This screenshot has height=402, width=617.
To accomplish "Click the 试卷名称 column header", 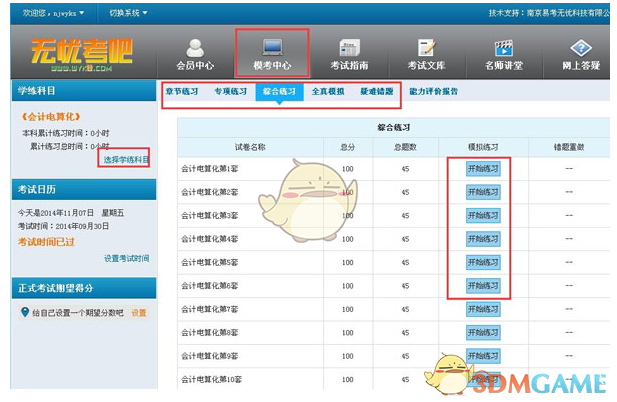I will pos(250,147).
